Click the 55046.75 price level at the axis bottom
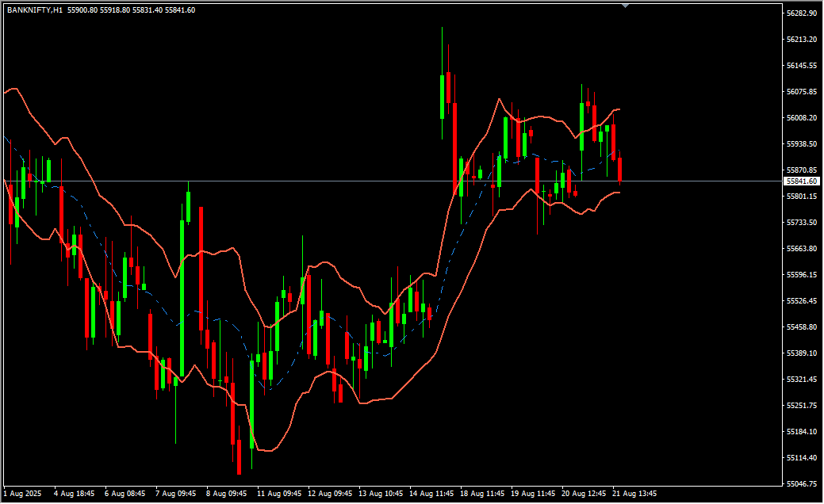 click(802, 484)
